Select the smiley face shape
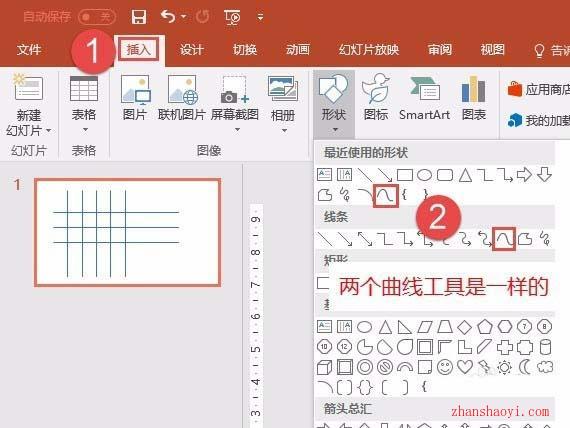 (444, 367)
